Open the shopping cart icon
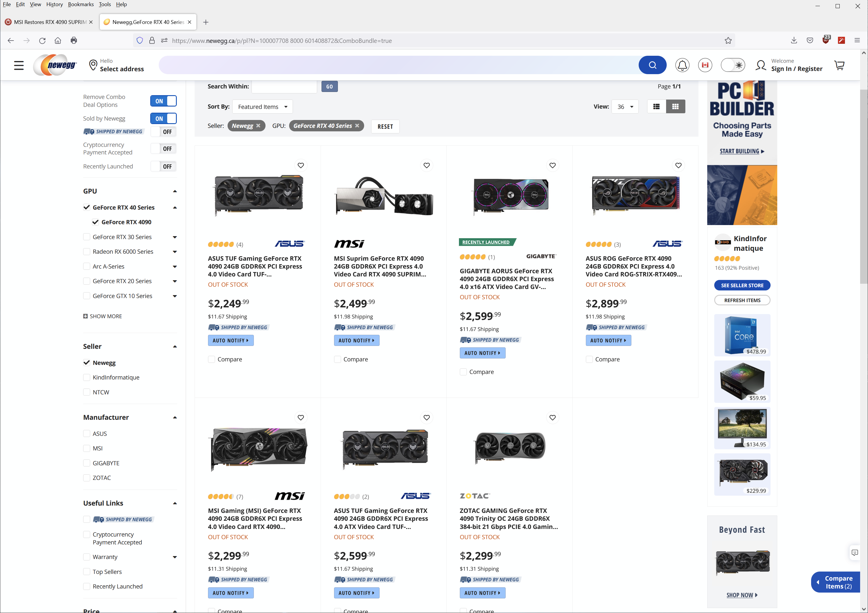The image size is (868, 613). [839, 65]
